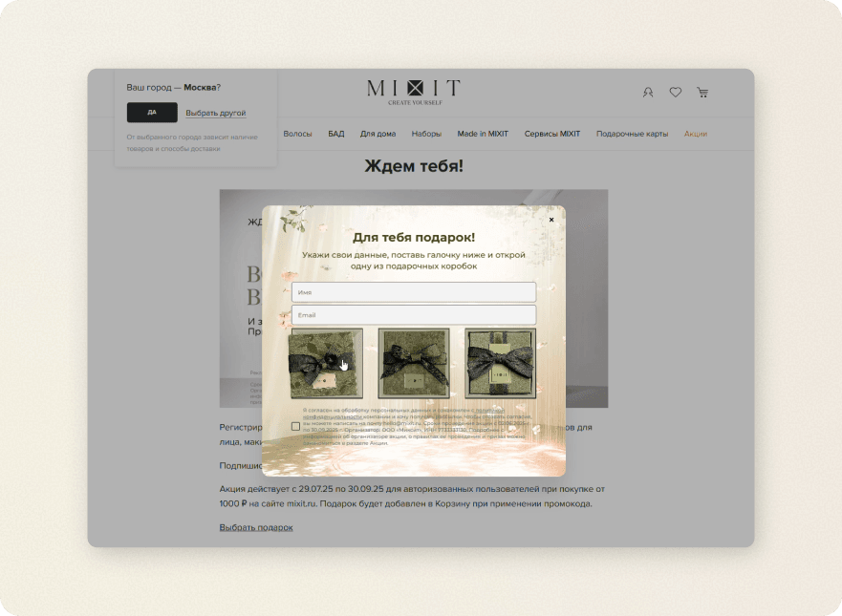Open the user account profile icon
Viewport: 842px width, 616px height.
point(648,93)
